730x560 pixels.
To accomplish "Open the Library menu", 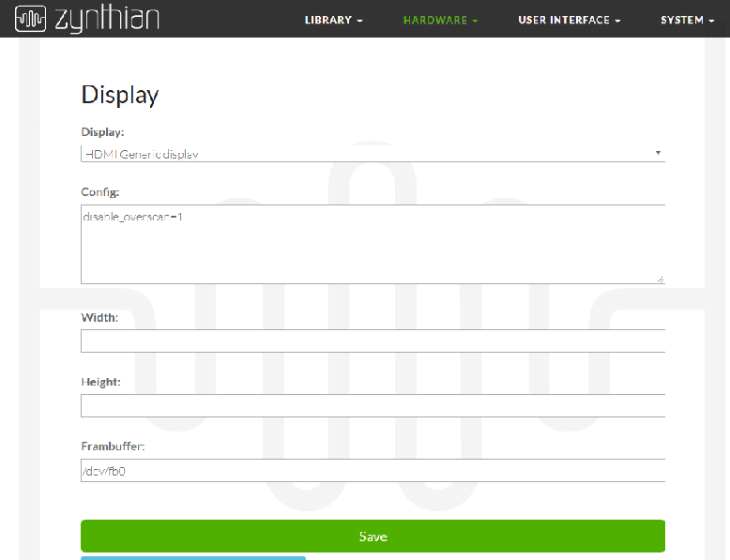I will pyautogui.click(x=333, y=20).
